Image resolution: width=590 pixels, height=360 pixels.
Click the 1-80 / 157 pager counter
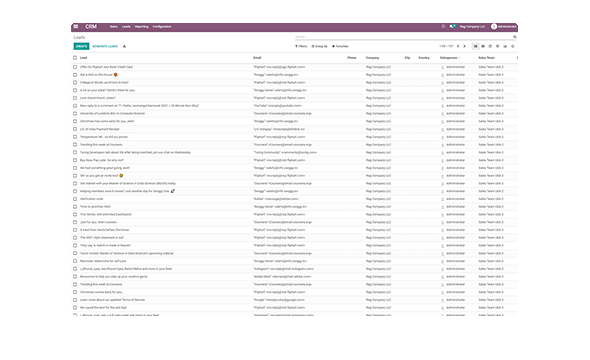[446, 46]
